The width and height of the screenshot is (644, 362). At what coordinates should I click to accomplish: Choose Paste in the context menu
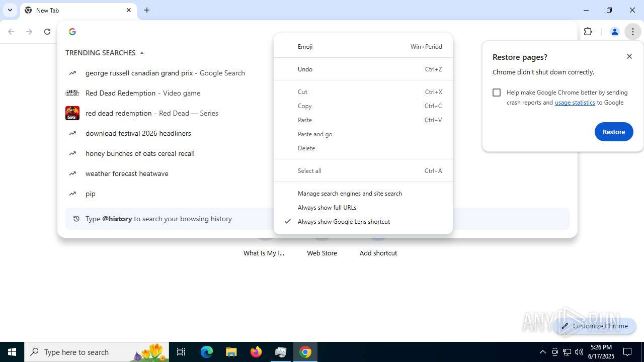pyautogui.click(x=363, y=120)
